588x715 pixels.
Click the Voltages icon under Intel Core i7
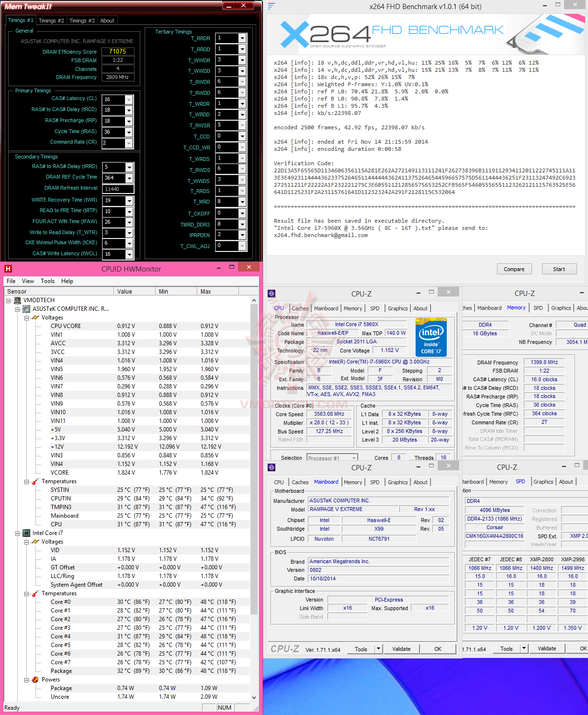coord(35,542)
